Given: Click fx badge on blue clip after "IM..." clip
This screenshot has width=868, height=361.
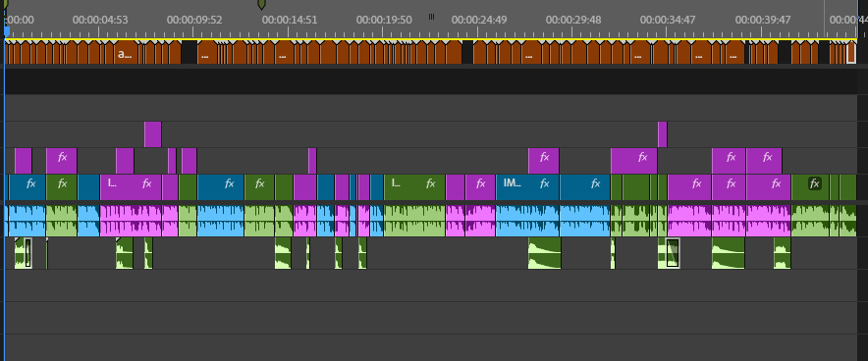Looking at the screenshot, I should [596, 183].
